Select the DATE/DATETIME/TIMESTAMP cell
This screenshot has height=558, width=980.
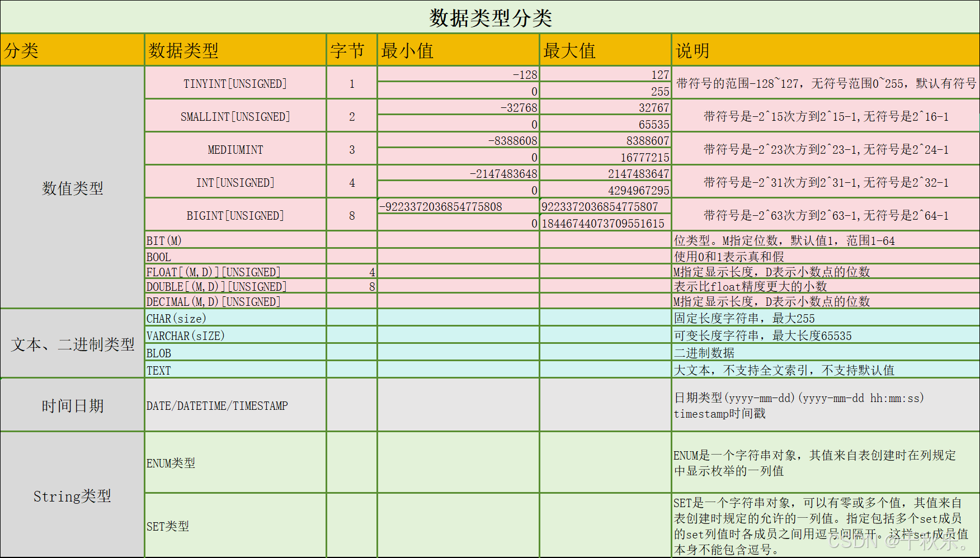(x=216, y=405)
